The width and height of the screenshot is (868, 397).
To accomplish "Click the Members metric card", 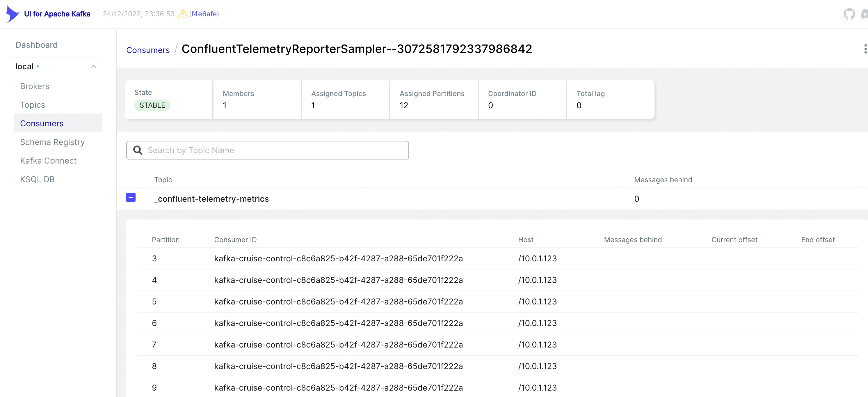I will click(257, 100).
